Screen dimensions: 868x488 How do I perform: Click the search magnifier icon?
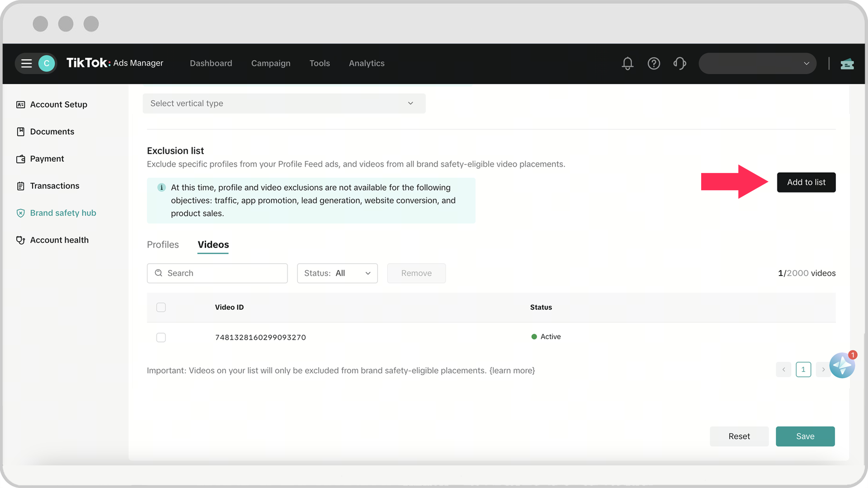point(158,273)
